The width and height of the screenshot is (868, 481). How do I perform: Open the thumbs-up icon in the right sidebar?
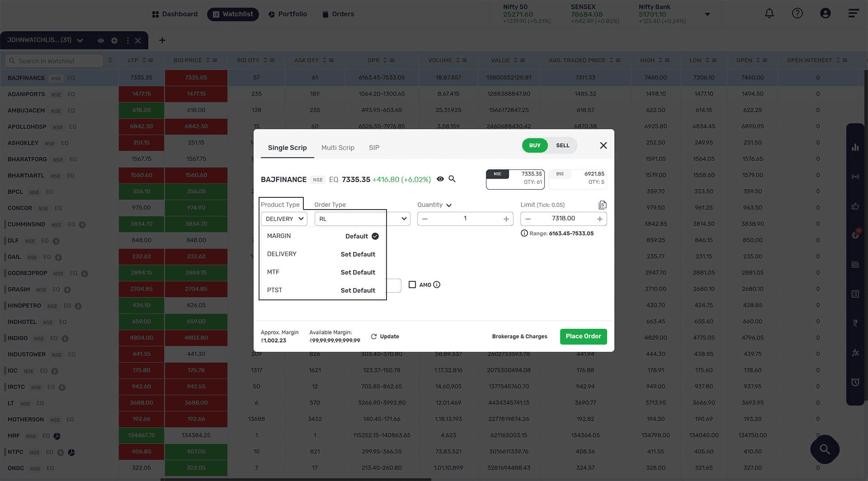pos(855,206)
